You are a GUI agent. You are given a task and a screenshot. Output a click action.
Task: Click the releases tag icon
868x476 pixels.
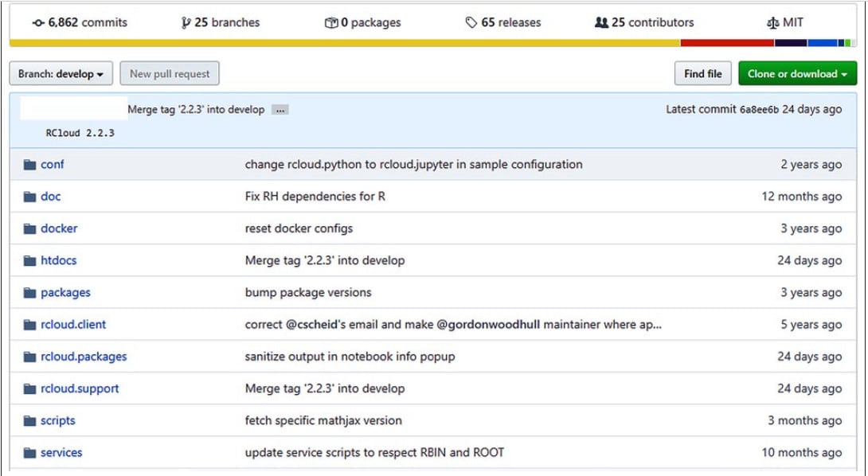coord(471,23)
